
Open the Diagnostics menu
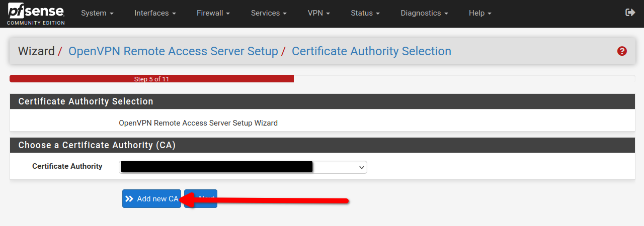pos(424,13)
